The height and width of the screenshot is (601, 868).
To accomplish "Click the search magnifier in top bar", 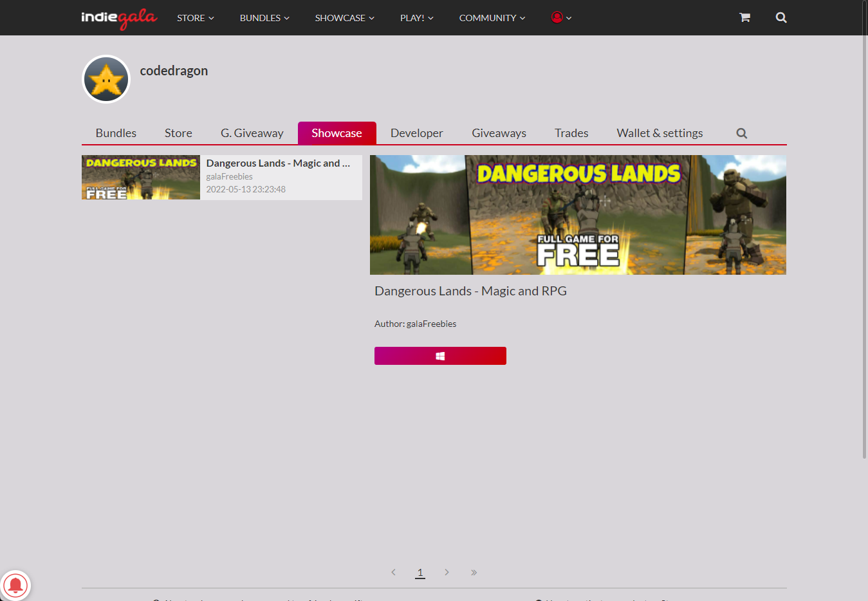I will pos(781,17).
